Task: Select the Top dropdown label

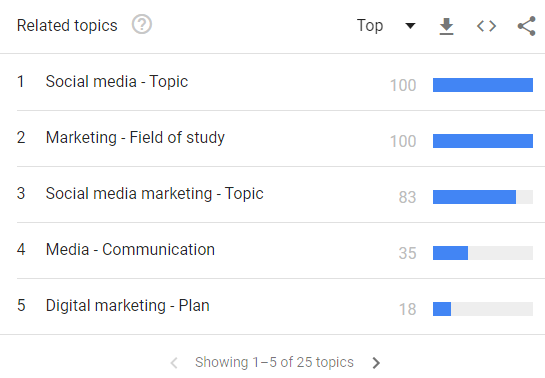Action: pos(370,26)
